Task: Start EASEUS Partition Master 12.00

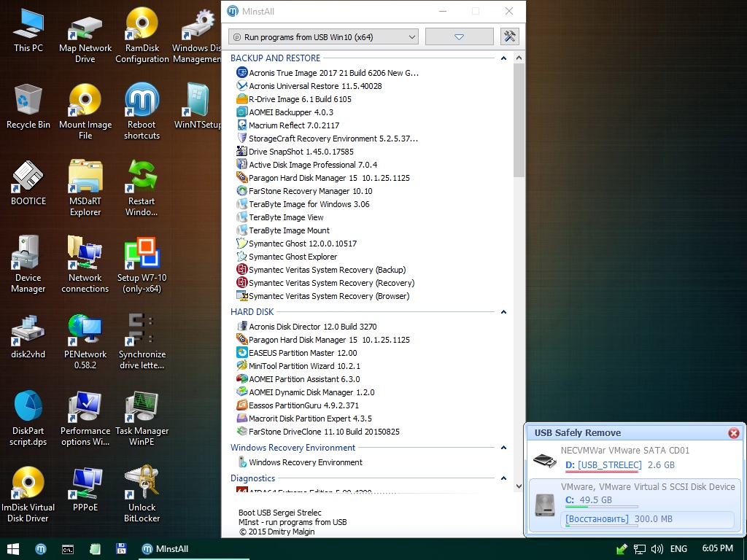Action: click(x=296, y=353)
